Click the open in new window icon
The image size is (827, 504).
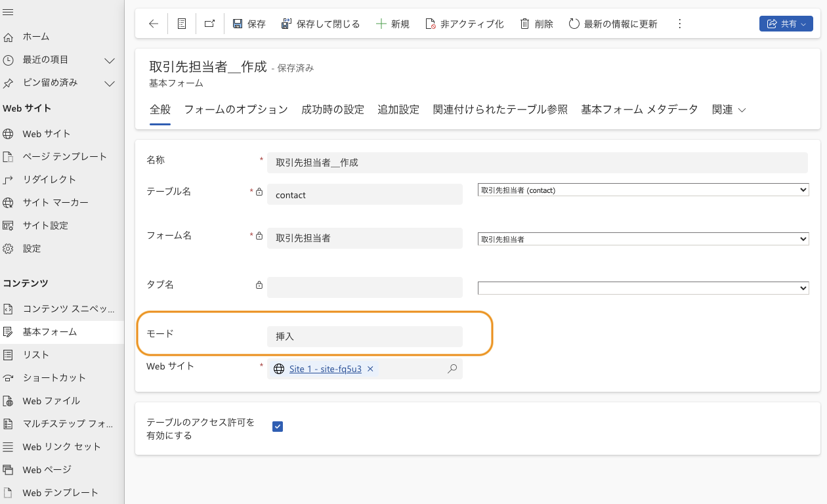(209, 24)
